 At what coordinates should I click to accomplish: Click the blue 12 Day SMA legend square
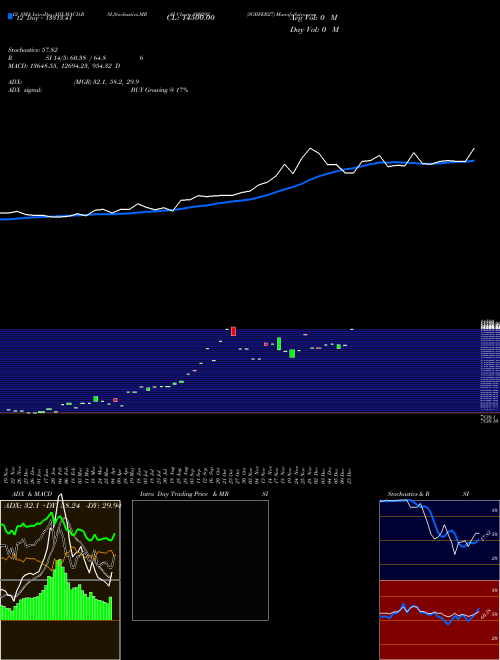(10, 17)
